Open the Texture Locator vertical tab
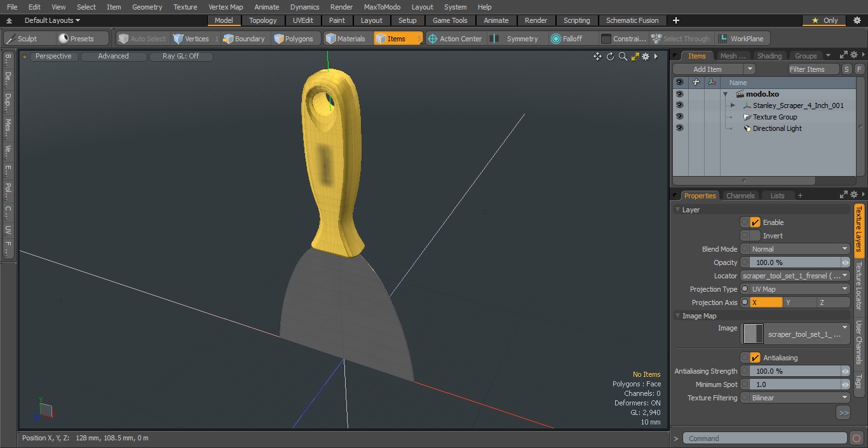 tap(858, 286)
